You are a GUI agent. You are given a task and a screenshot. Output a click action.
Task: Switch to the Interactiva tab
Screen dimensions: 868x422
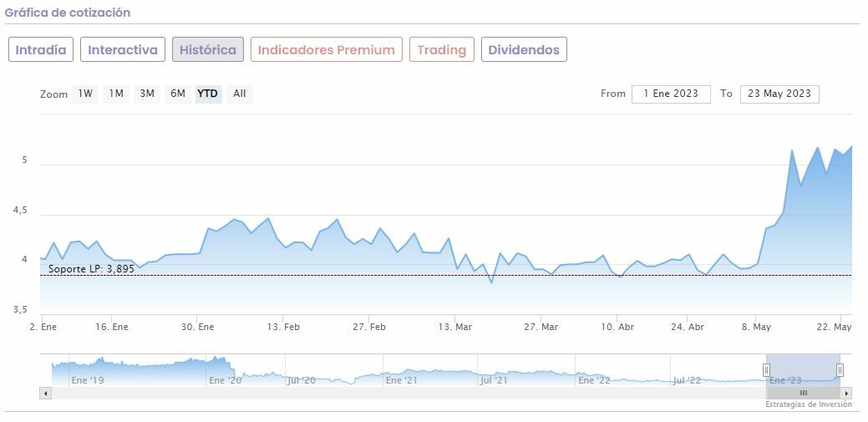[x=123, y=49]
